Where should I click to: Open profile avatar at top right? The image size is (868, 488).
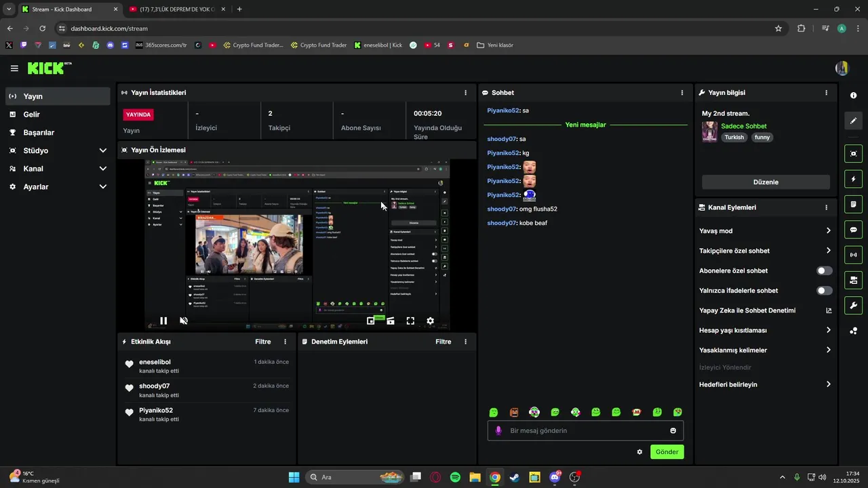click(x=842, y=68)
